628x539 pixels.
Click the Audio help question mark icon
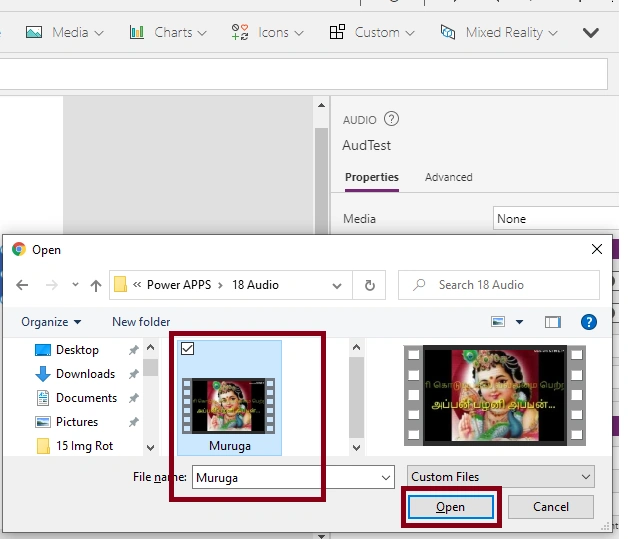391,119
